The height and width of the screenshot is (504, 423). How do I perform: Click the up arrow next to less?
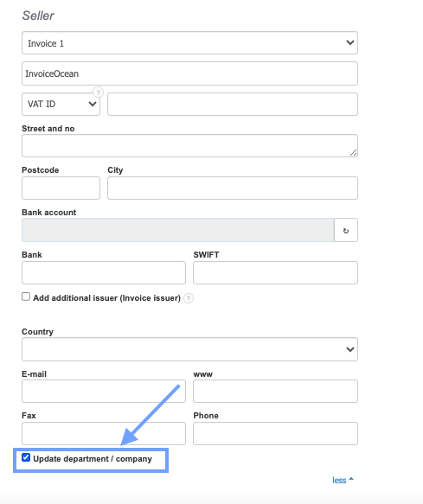pyautogui.click(x=351, y=479)
